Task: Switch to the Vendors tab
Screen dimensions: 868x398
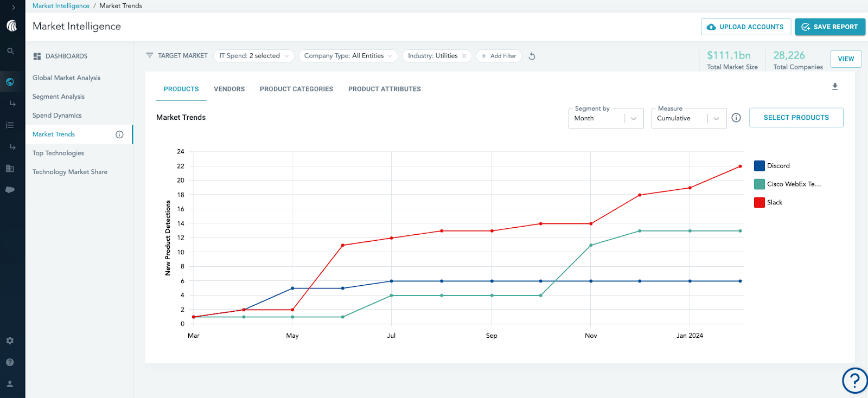Action: [229, 89]
